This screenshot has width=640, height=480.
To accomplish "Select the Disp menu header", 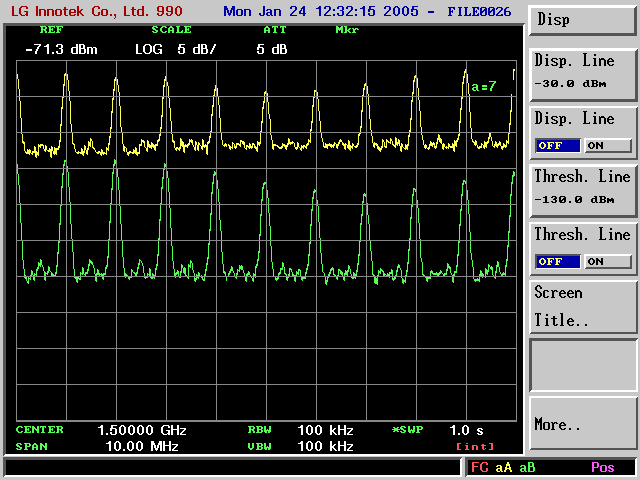I will (583, 19).
